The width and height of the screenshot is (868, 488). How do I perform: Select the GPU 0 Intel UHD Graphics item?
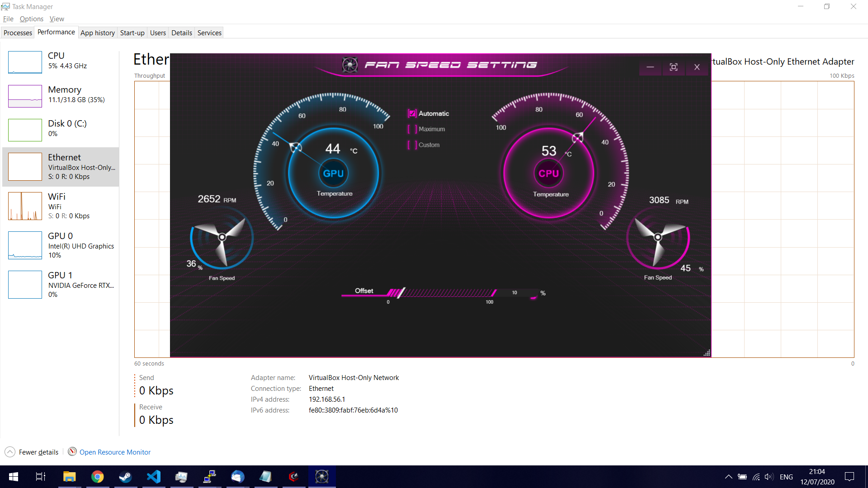pyautogui.click(x=61, y=245)
